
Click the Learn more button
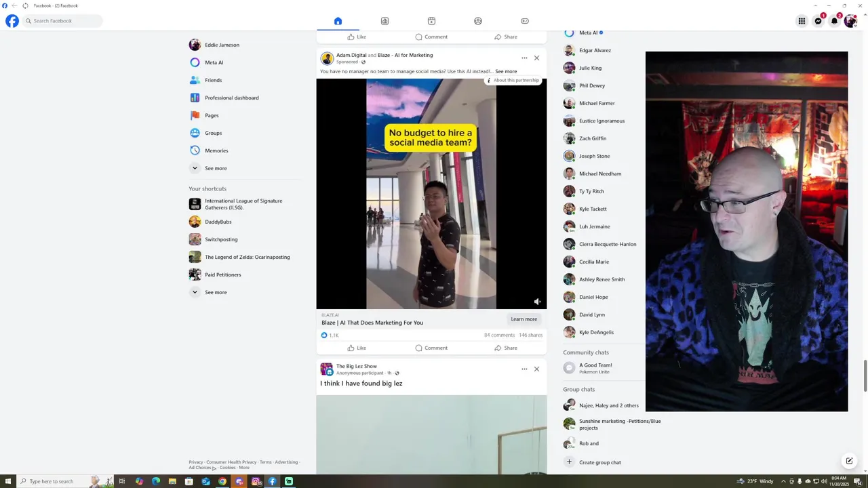524,319
